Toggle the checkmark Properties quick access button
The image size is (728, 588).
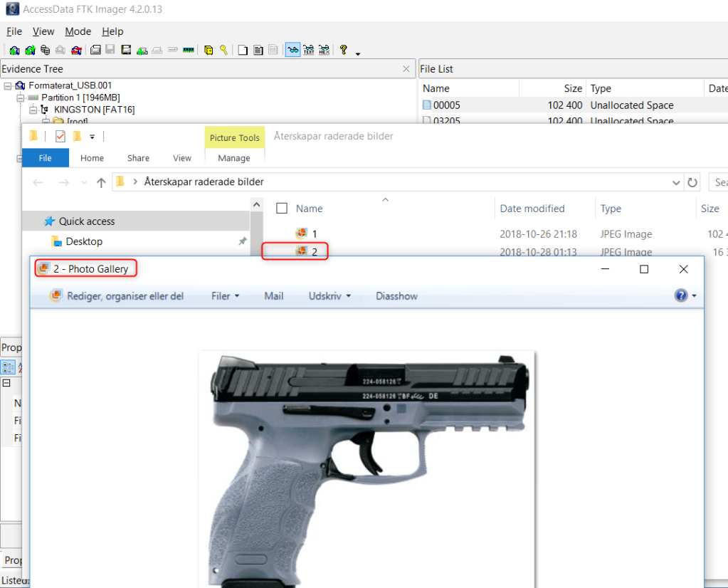(60, 137)
